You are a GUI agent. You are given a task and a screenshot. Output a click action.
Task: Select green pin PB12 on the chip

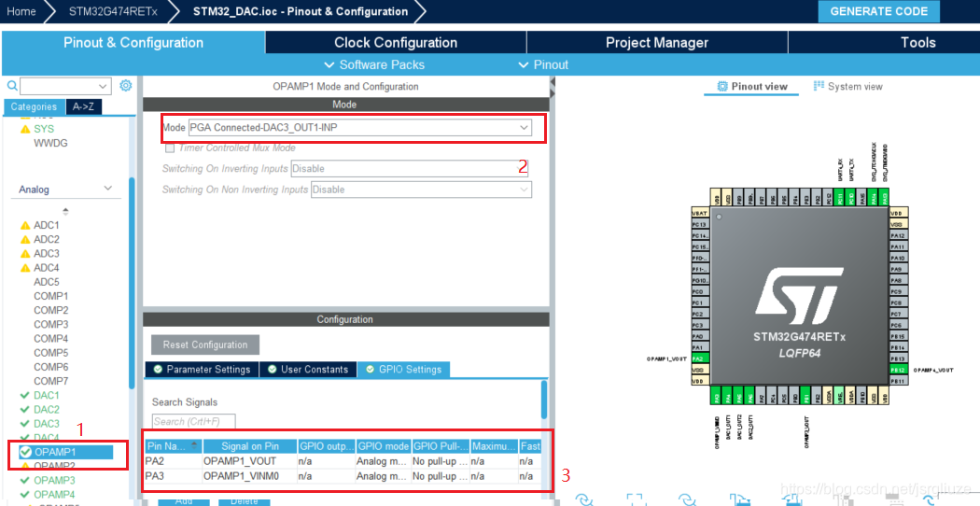click(x=899, y=371)
